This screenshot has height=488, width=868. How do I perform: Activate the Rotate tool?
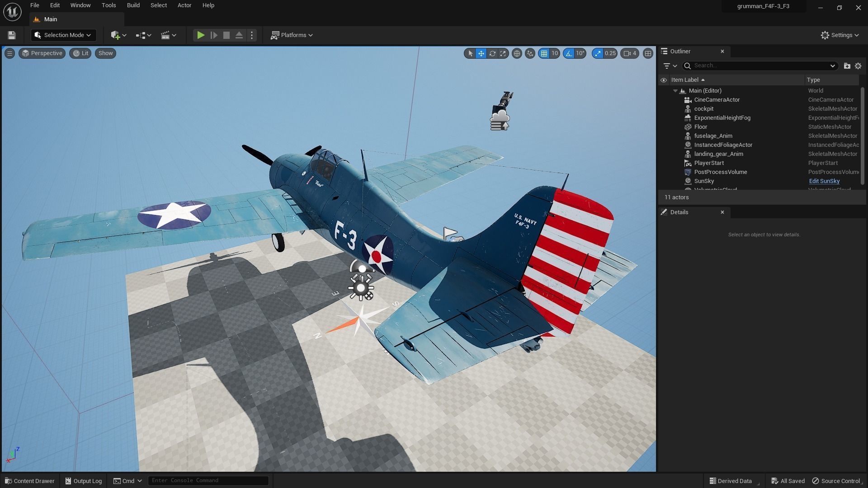tap(492, 53)
